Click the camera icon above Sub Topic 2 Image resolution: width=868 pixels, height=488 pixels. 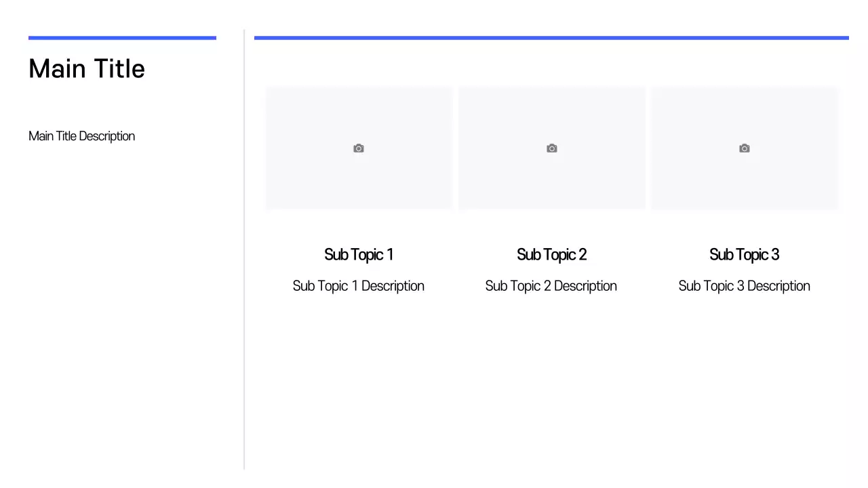click(x=552, y=148)
